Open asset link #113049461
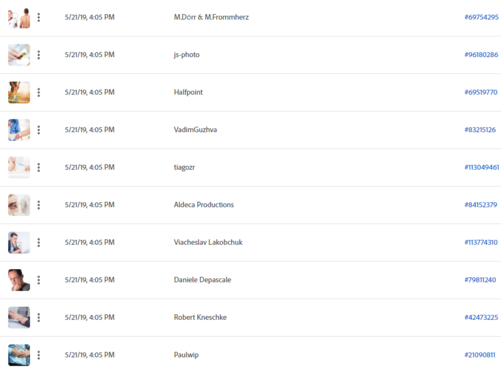Screen dimensions: 501x372 [x=482, y=167]
